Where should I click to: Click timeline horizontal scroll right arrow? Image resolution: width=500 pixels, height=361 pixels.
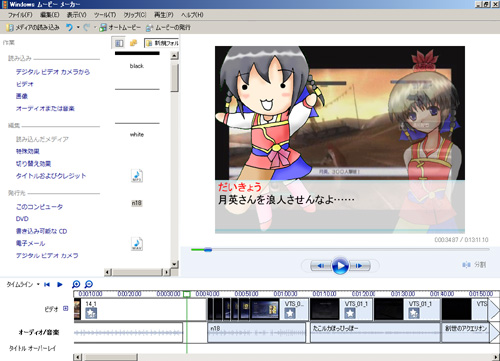[x=496, y=357]
